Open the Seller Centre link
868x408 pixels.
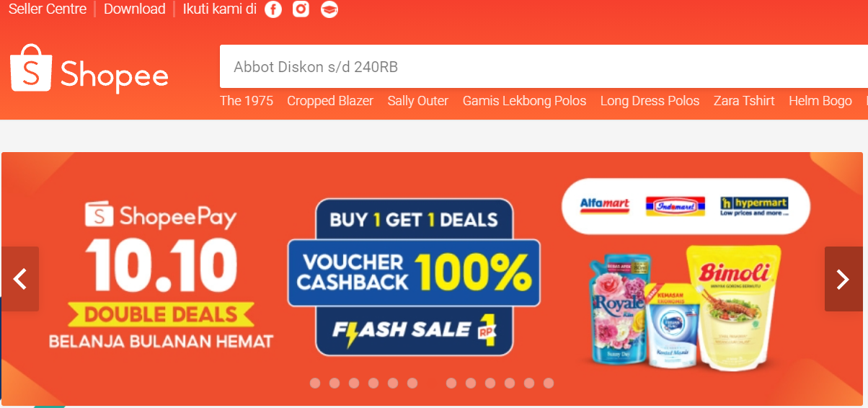pyautogui.click(x=48, y=9)
